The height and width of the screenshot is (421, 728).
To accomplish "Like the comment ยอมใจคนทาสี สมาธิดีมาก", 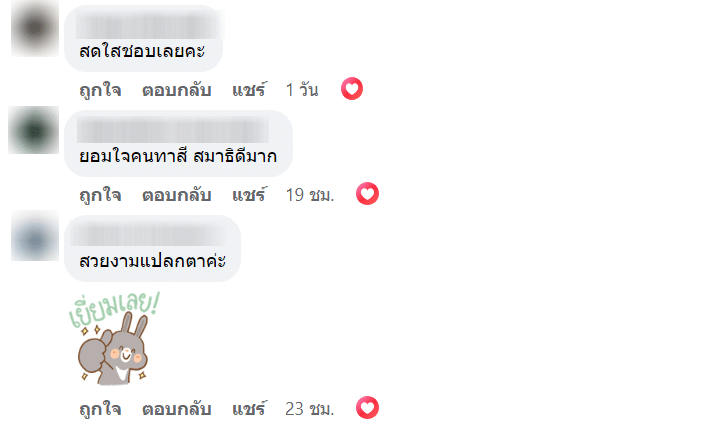I will click(100, 194).
